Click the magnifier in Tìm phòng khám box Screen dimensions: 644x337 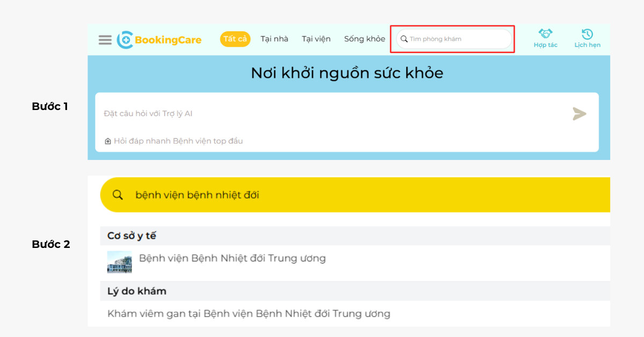[x=404, y=39]
